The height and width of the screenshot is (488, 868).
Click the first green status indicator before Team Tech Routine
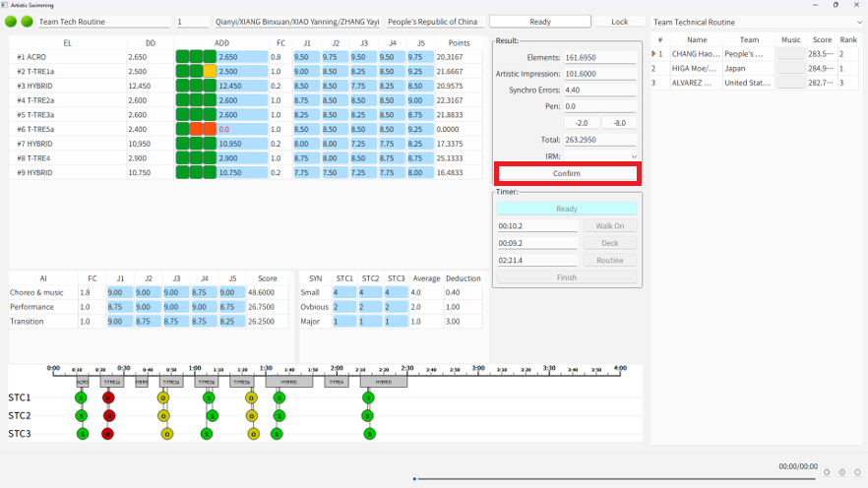click(x=11, y=22)
